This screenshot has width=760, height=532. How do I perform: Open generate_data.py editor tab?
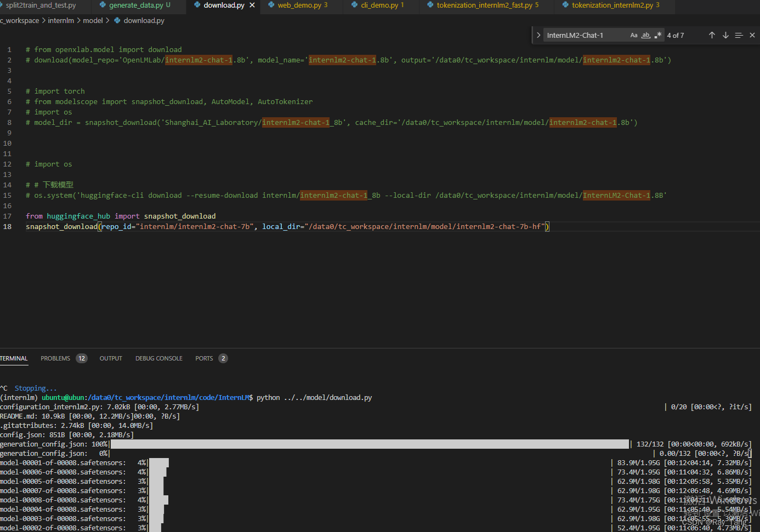(x=139, y=5)
